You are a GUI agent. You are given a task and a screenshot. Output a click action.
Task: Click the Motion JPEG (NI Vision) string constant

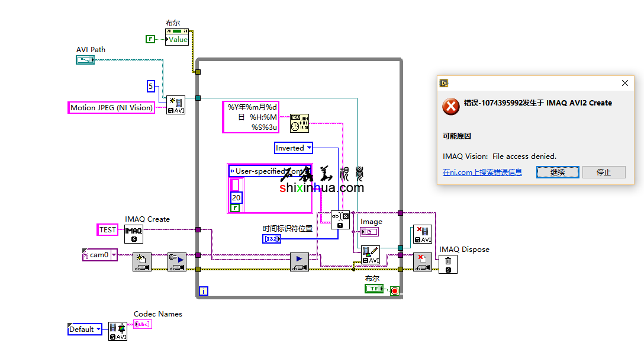click(111, 107)
